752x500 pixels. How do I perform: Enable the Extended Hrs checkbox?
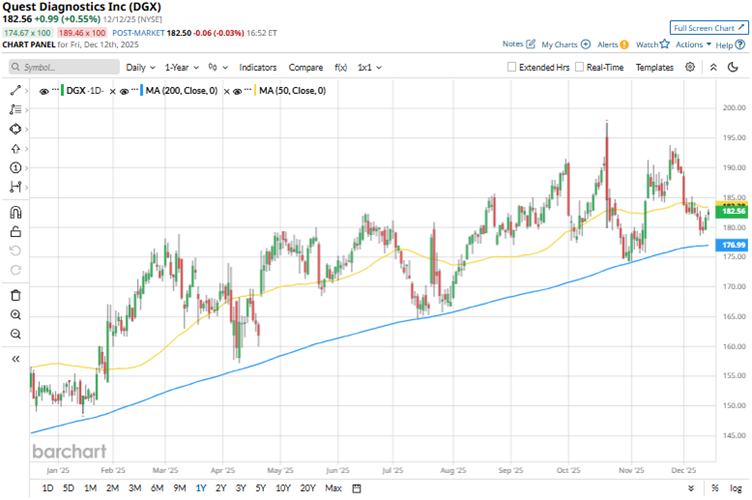(x=513, y=67)
